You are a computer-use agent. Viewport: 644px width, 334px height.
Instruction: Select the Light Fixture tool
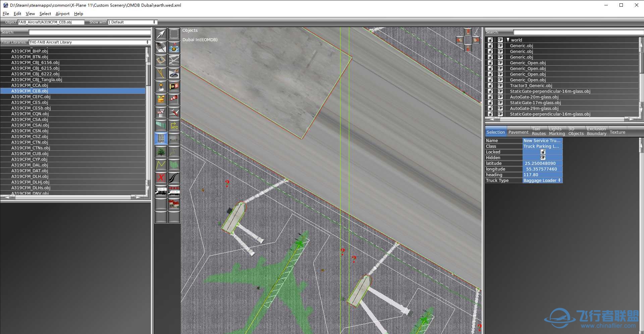[x=161, y=86]
